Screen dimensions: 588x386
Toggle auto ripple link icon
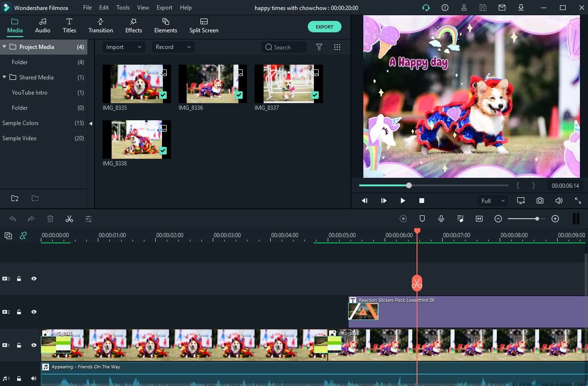[23, 236]
